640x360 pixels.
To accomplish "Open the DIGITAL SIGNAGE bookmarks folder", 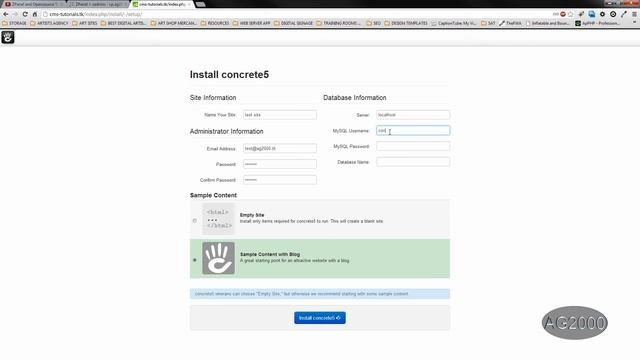I will point(293,23).
